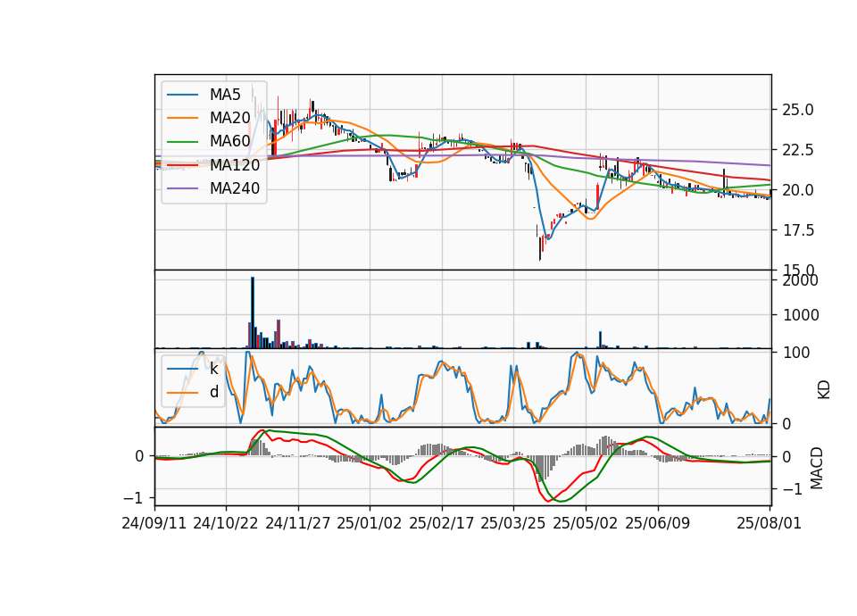The image size is (857, 616).
Task: Click the 25/01/02 date tick label
Action: pos(370,523)
